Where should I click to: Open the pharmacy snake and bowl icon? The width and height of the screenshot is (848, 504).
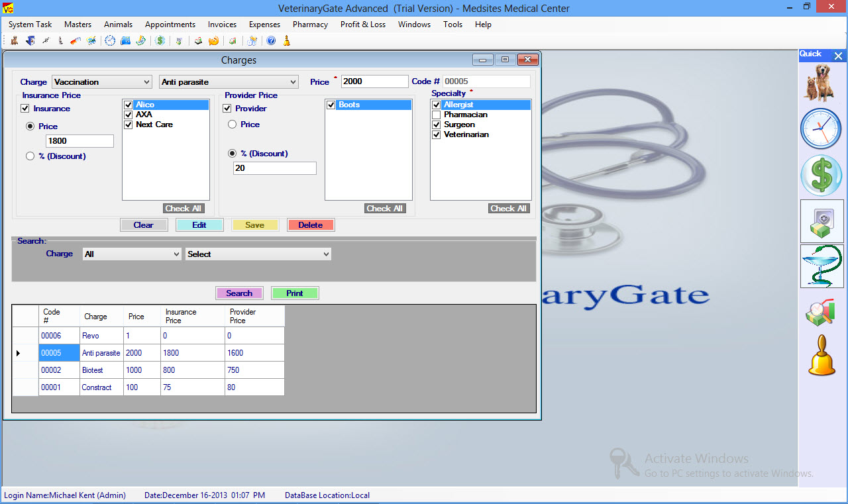[821, 266]
